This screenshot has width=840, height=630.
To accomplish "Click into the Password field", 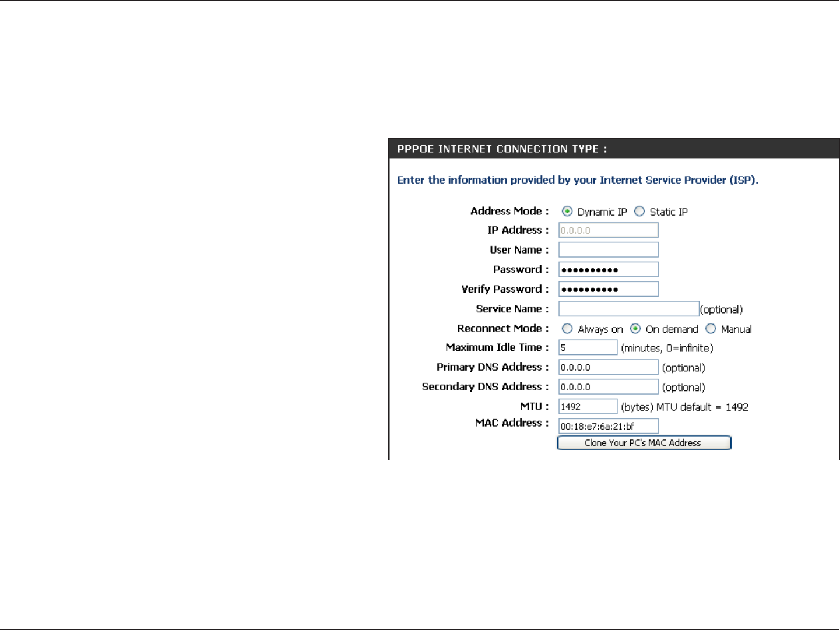I will pyautogui.click(x=609, y=269).
